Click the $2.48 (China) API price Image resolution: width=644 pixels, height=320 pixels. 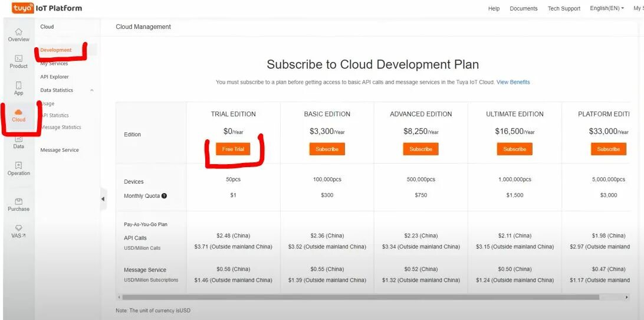234,236
